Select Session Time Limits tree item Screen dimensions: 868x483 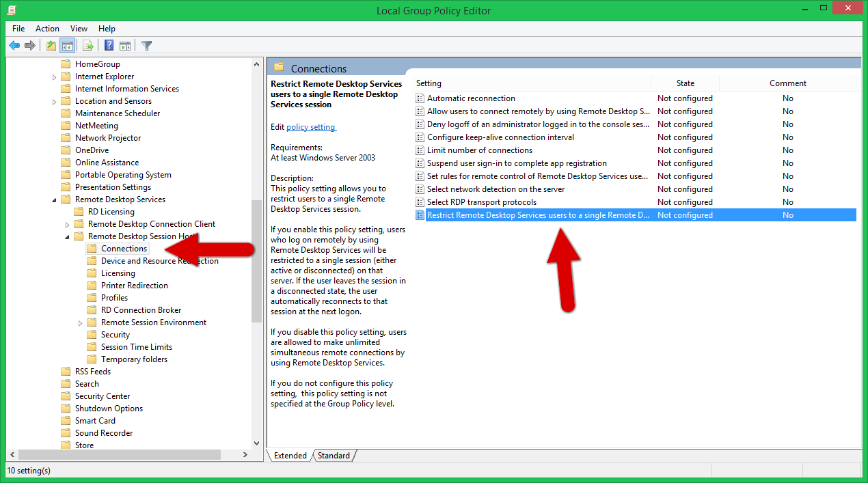[x=137, y=347]
